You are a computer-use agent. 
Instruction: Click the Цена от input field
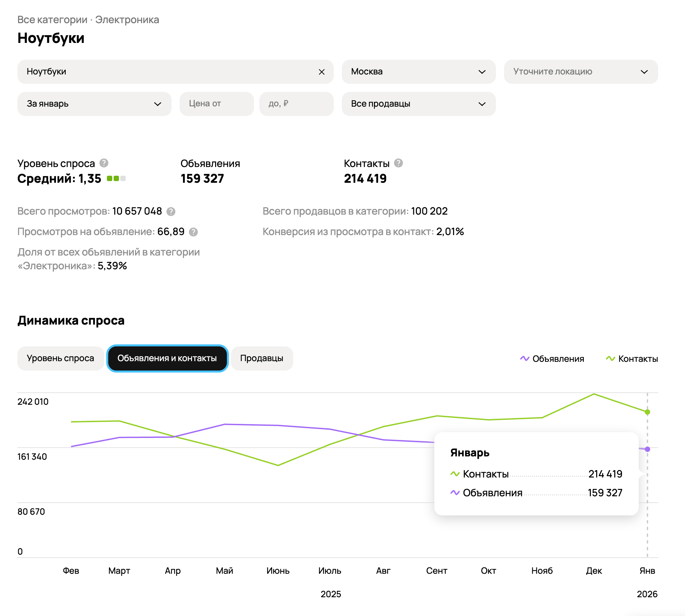pos(216,104)
